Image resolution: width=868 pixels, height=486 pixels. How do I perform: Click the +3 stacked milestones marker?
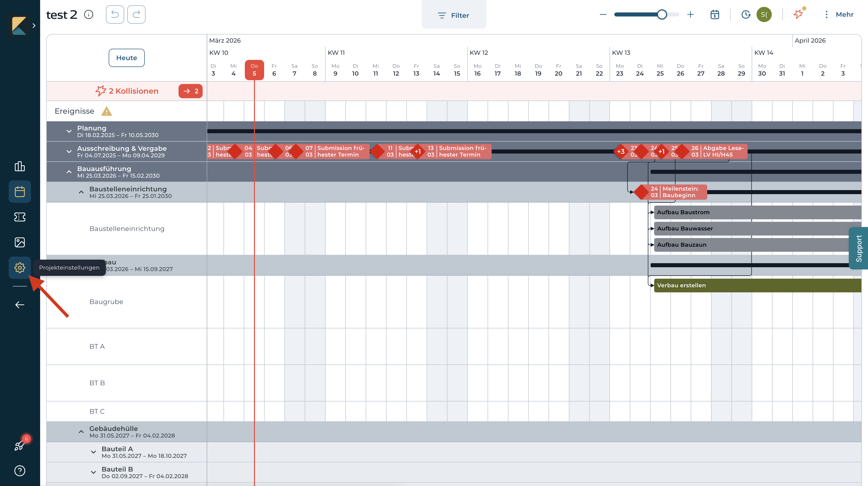tap(621, 152)
